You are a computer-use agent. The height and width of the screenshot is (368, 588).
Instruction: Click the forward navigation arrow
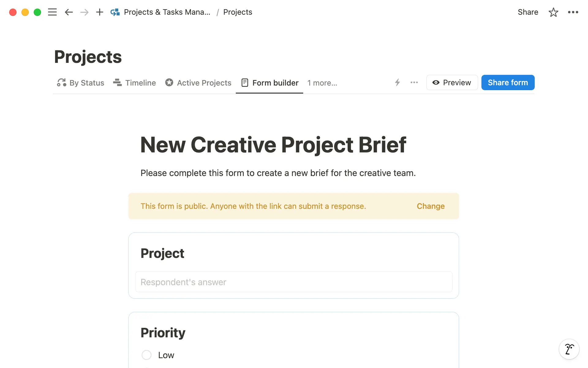pyautogui.click(x=84, y=12)
